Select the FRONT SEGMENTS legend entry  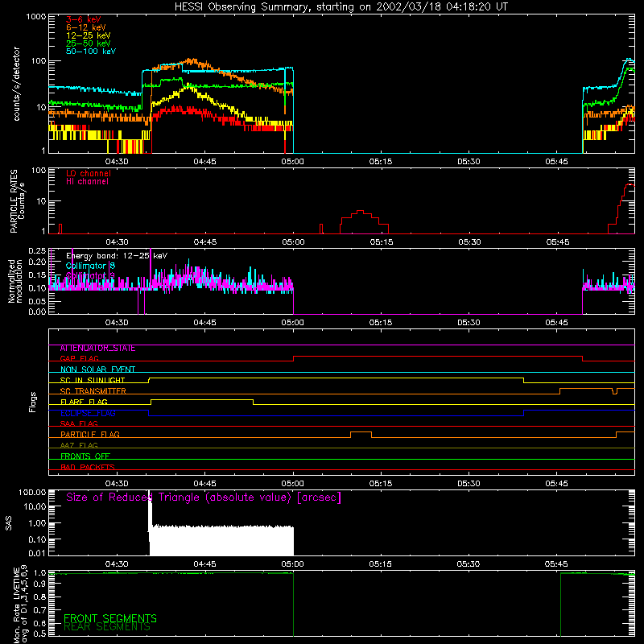pos(110,618)
